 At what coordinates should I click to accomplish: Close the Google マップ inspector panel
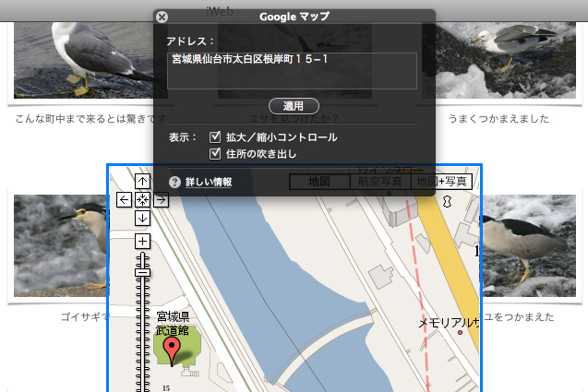click(162, 17)
